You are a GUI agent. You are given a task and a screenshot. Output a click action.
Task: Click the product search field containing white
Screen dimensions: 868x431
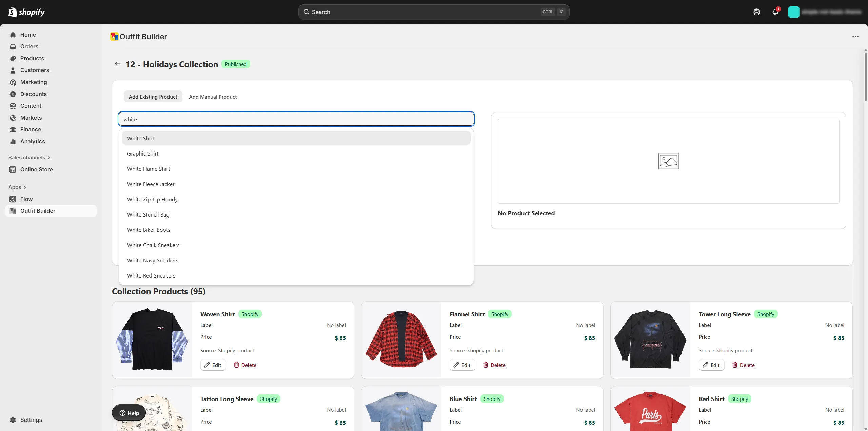[x=296, y=119]
